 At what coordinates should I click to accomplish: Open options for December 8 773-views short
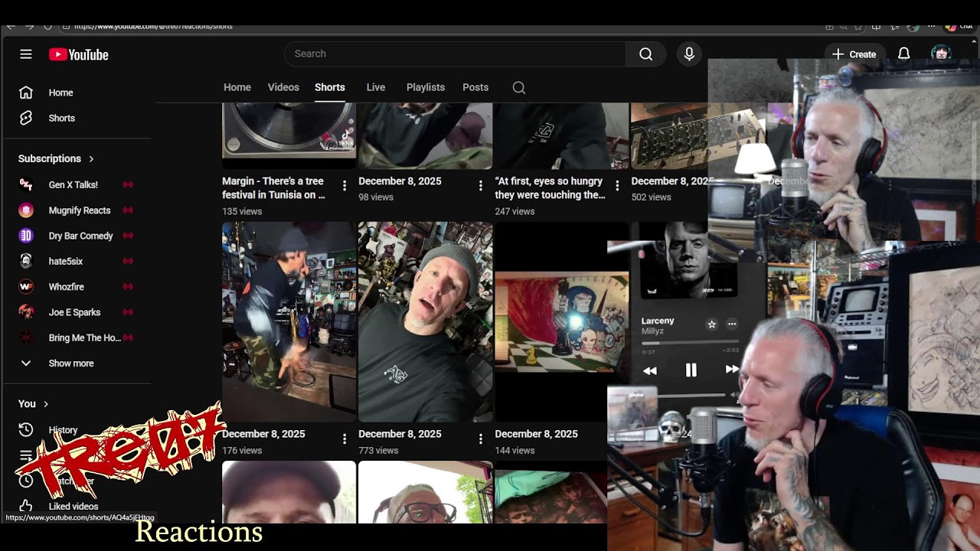click(481, 439)
